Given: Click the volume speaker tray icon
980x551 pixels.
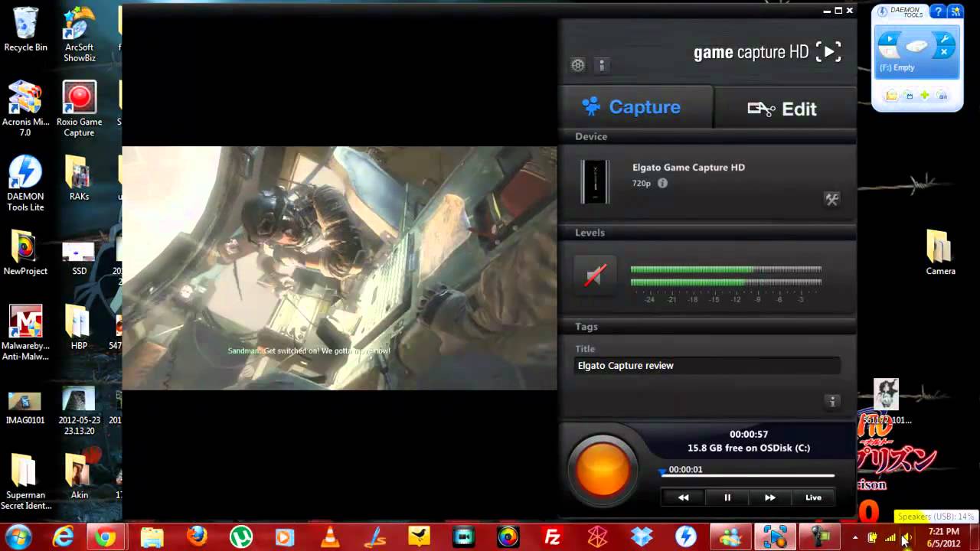Looking at the screenshot, I should tap(906, 537).
